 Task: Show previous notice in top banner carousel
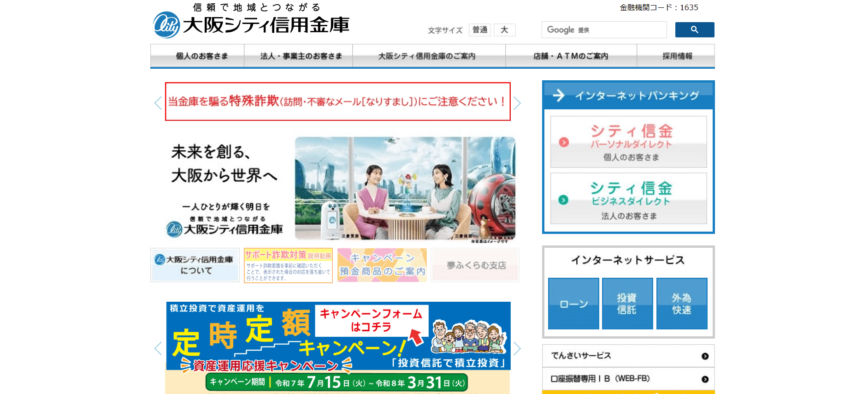point(158,102)
